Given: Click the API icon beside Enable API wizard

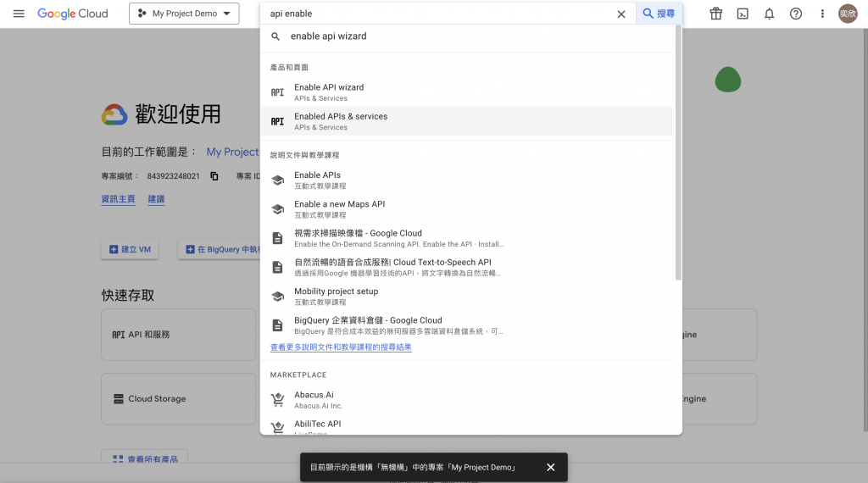Looking at the screenshot, I should click(277, 92).
